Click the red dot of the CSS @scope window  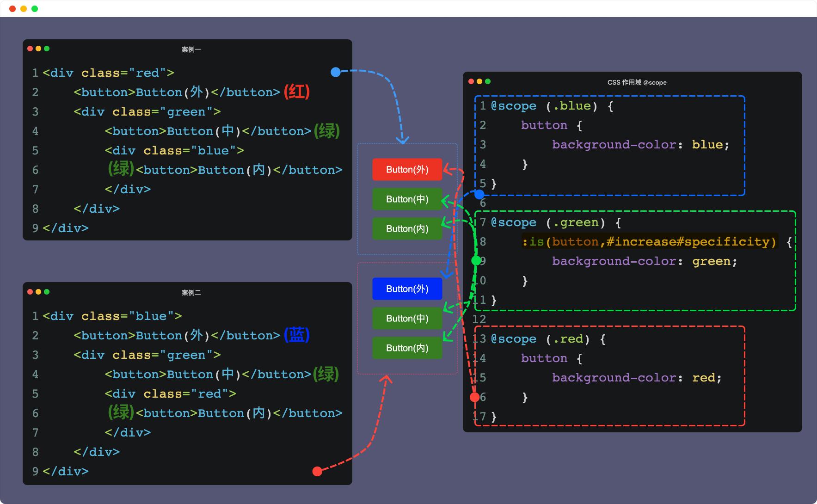point(471,81)
